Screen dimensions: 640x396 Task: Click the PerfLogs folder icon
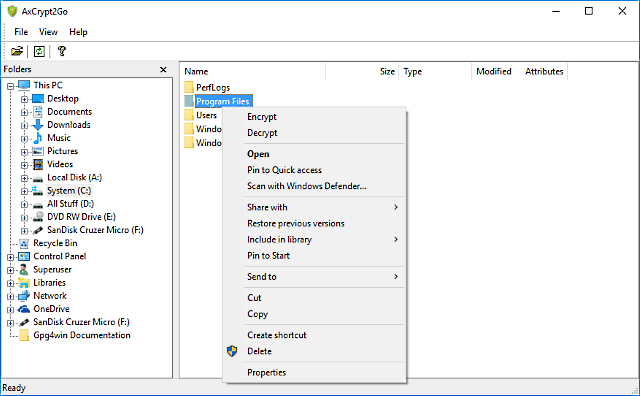189,87
